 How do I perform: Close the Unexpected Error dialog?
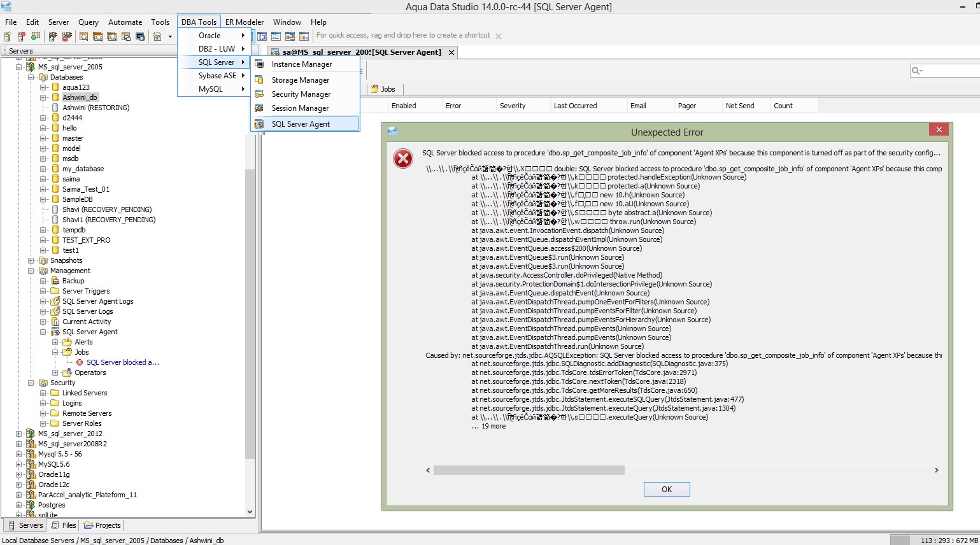pos(939,129)
